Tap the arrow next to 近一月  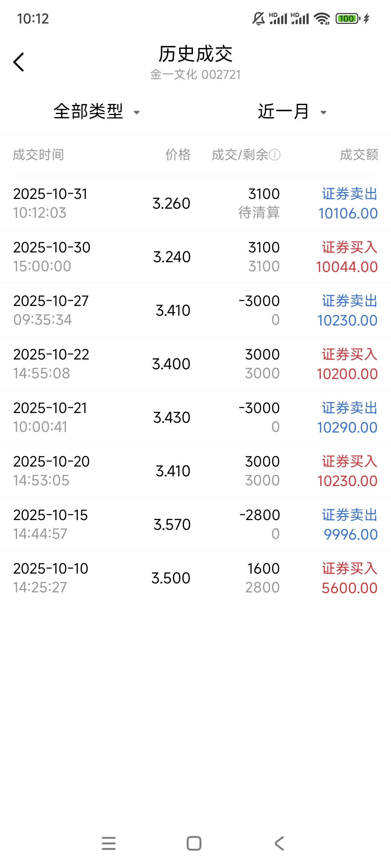coord(324,112)
